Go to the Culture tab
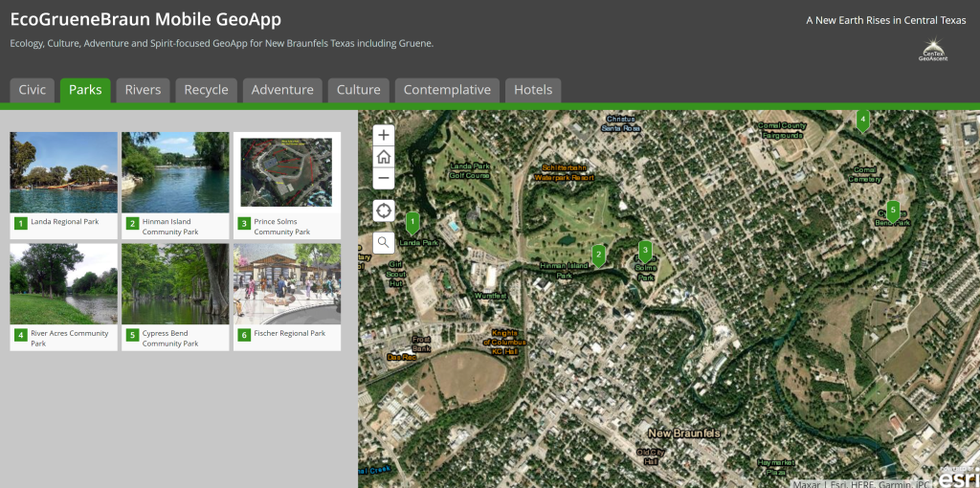 (x=359, y=90)
